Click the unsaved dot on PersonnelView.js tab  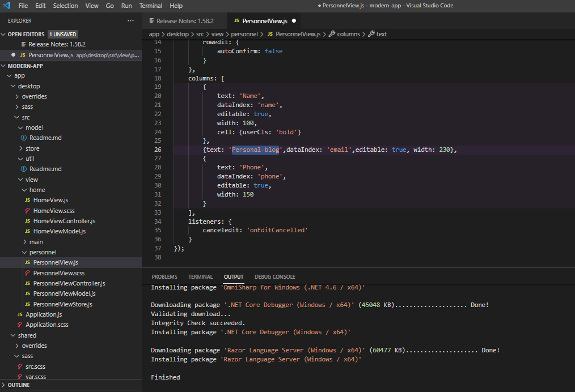point(293,21)
